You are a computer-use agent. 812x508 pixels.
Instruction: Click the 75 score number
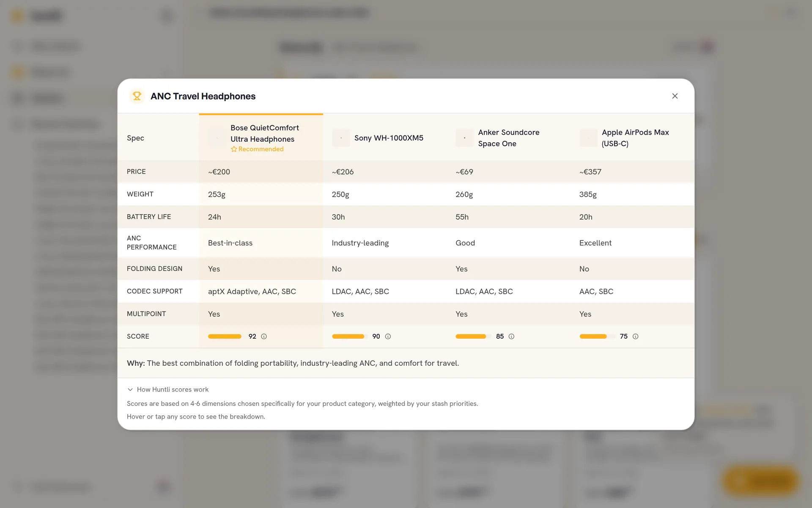624,337
